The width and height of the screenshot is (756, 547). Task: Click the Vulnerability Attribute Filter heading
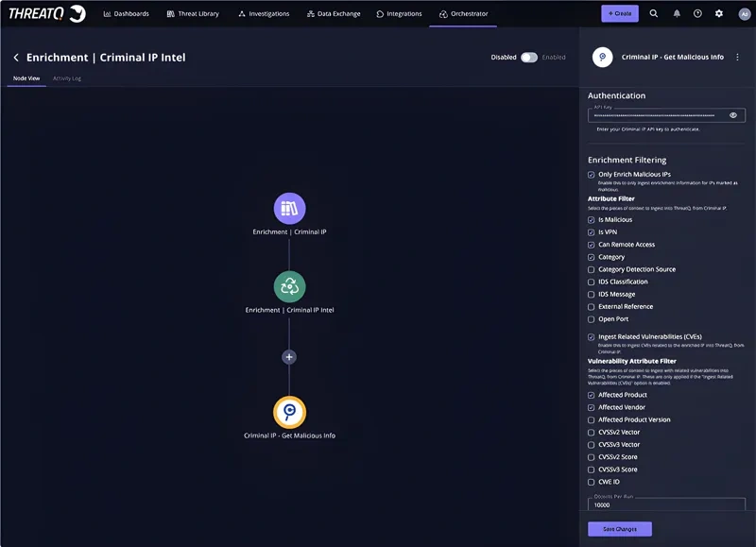631,361
